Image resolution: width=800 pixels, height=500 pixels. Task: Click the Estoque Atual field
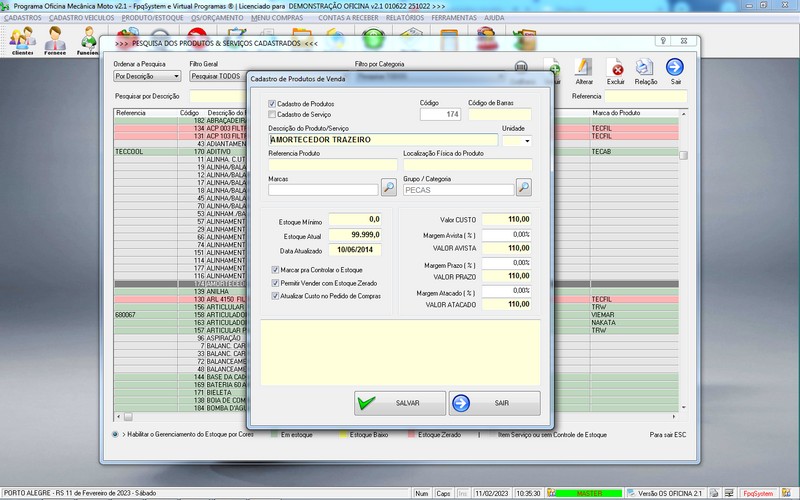click(x=355, y=235)
